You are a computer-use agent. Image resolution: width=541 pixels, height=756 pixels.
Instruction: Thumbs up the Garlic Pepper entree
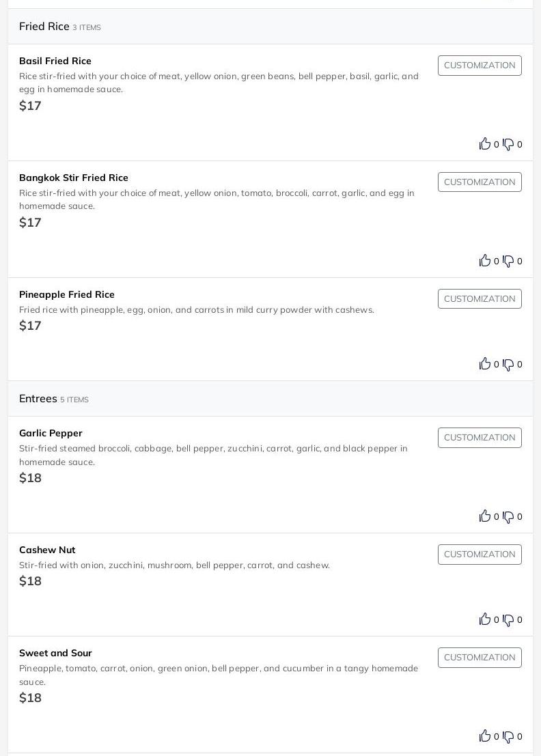pos(485,516)
